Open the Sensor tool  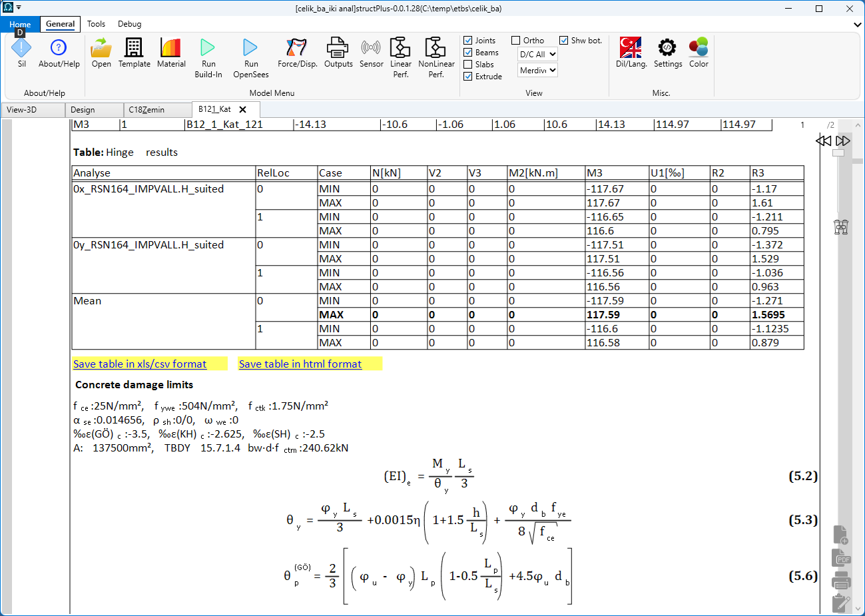tap(371, 52)
